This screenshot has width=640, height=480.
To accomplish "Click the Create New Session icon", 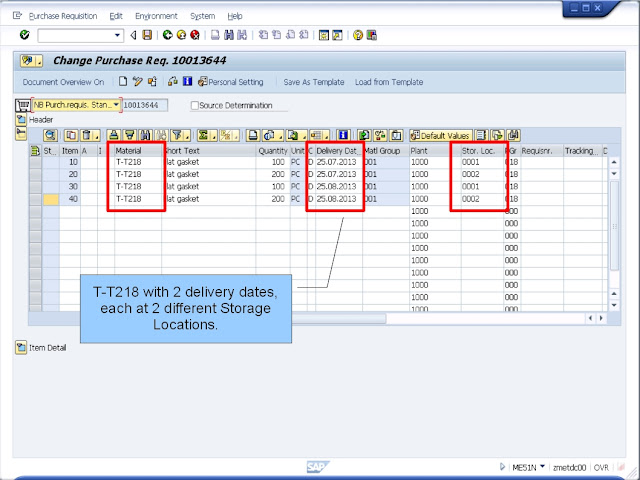I will pyautogui.click(x=324, y=35).
